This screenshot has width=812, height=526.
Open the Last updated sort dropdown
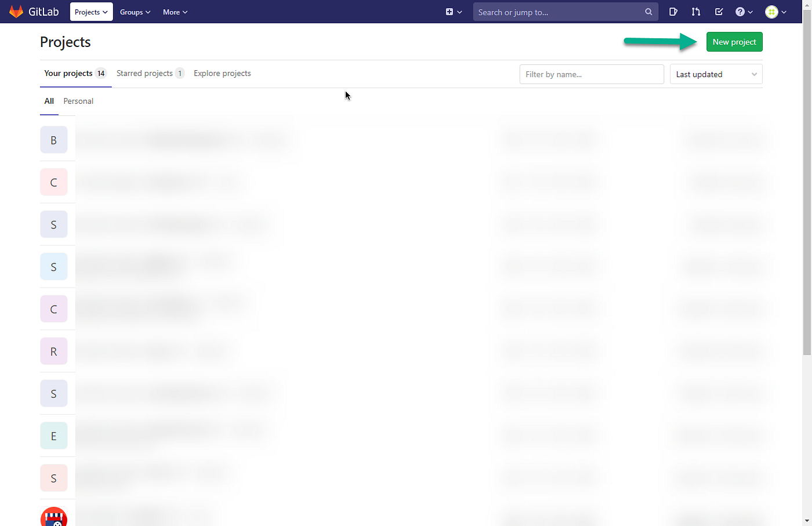tap(716, 74)
